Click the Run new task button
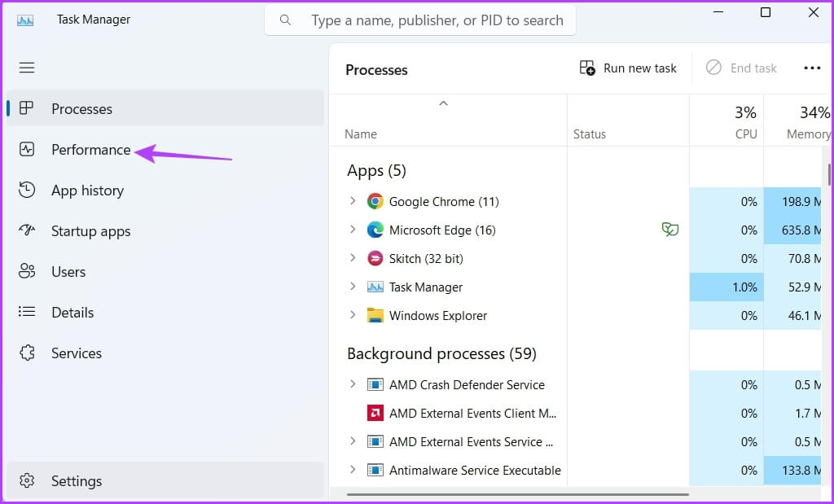The width and height of the screenshot is (834, 504). [628, 68]
